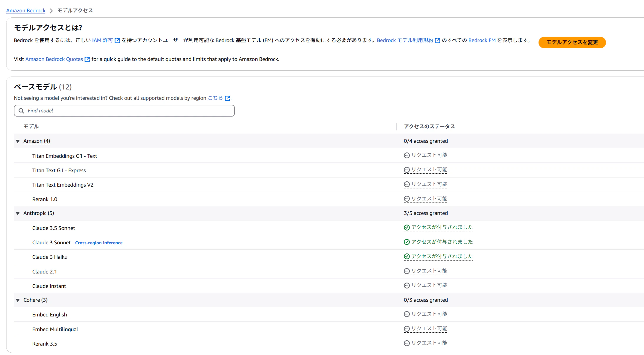This screenshot has width=644, height=355.
Task: Select the Titan Text Embeddings V2 model name
Action: tap(63, 185)
